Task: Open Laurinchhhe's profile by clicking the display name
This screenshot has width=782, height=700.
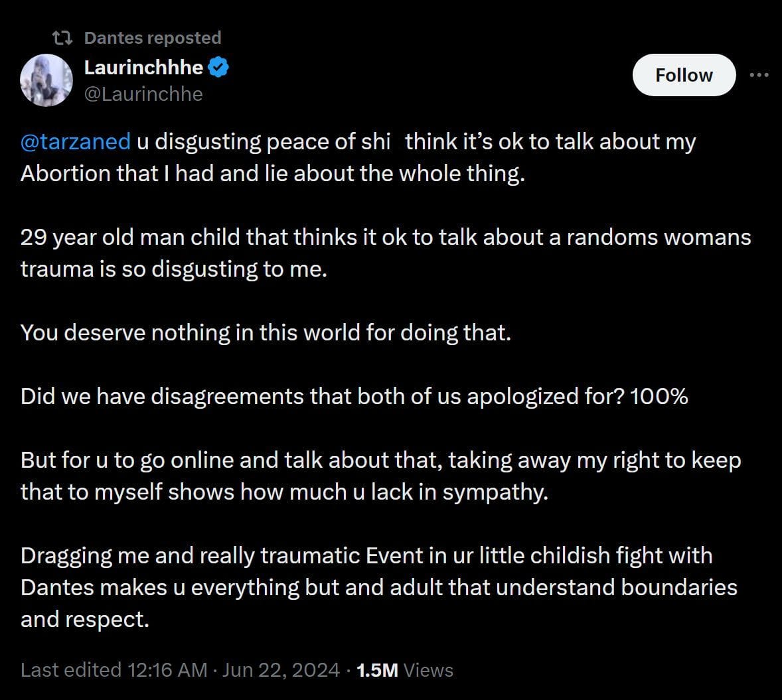Action: [x=145, y=66]
